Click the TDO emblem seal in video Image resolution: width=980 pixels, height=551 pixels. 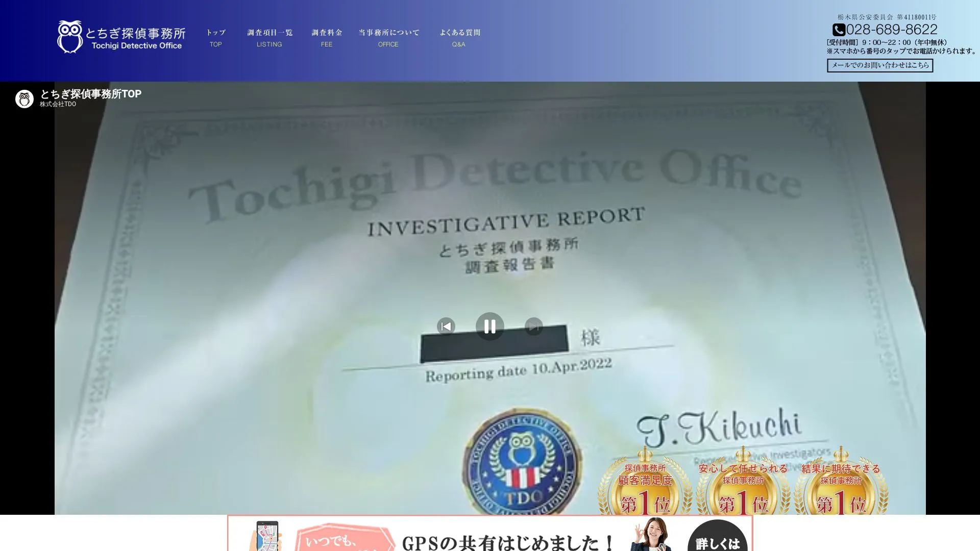(522, 461)
